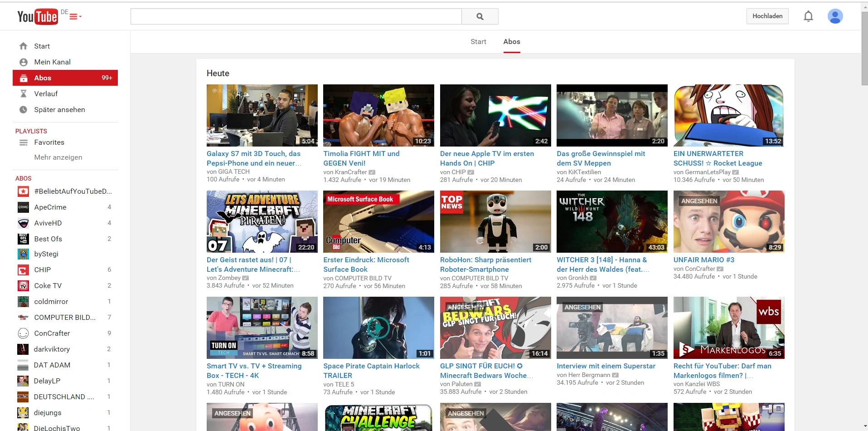Click the diejungs channel icon
Image resolution: width=868 pixels, height=431 pixels.
pos(23,413)
